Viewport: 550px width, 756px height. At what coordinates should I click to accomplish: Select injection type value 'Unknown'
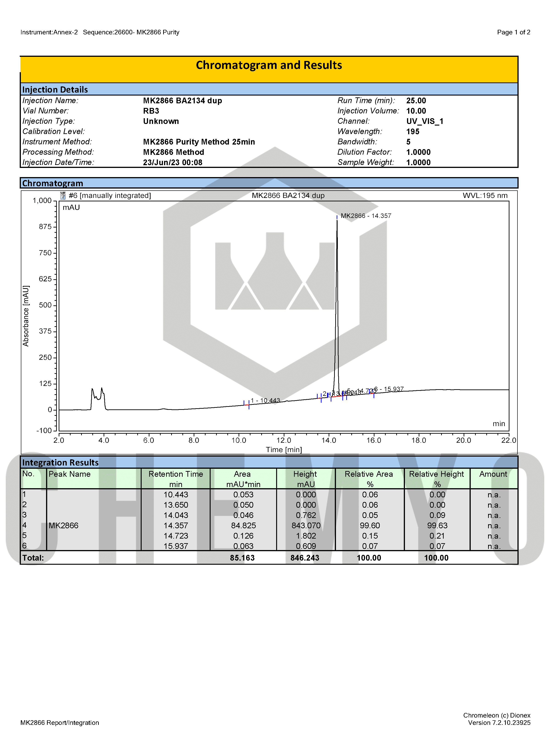161,121
